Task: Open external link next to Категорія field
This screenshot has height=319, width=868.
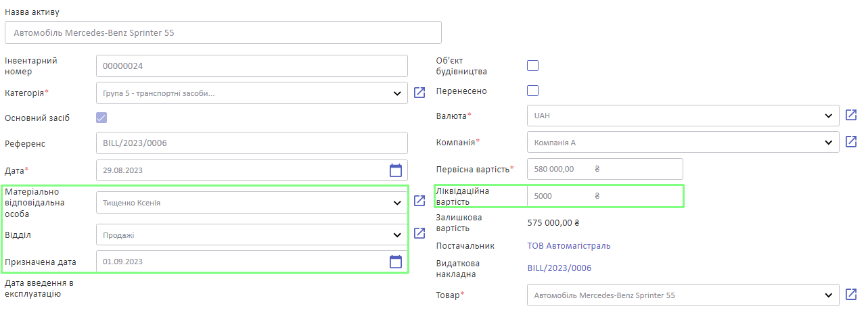Action: (419, 93)
